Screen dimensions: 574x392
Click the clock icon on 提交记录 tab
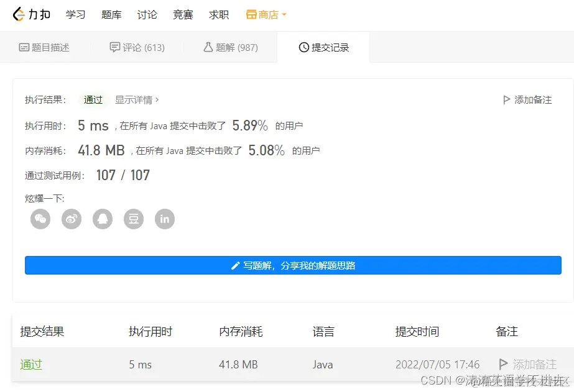(x=302, y=47)
